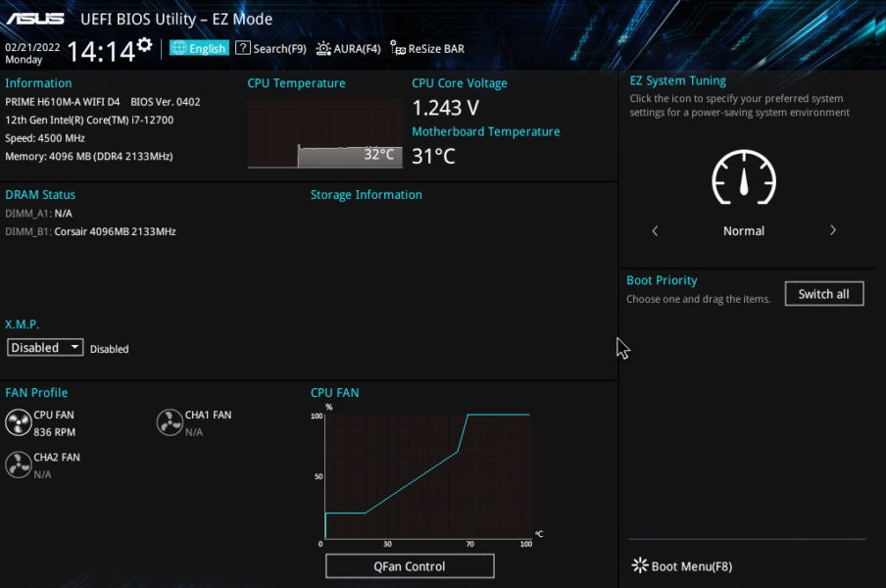Click the globe icon beside English

pos(179,48)
